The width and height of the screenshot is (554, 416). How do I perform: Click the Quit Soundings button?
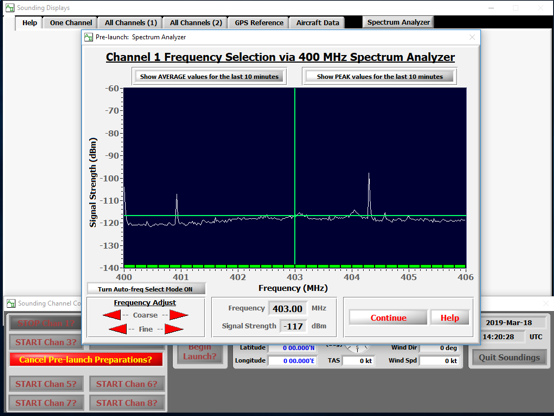[509, 357]
